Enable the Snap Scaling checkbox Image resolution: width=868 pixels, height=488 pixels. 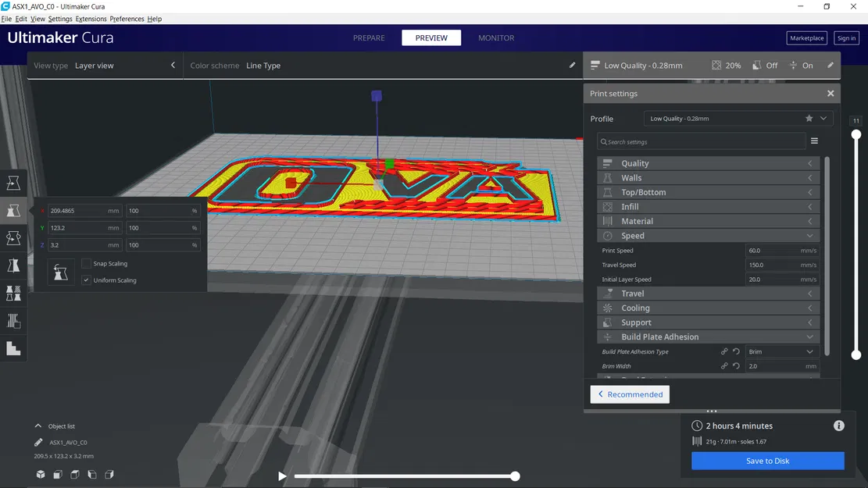[x=86, y=263]
